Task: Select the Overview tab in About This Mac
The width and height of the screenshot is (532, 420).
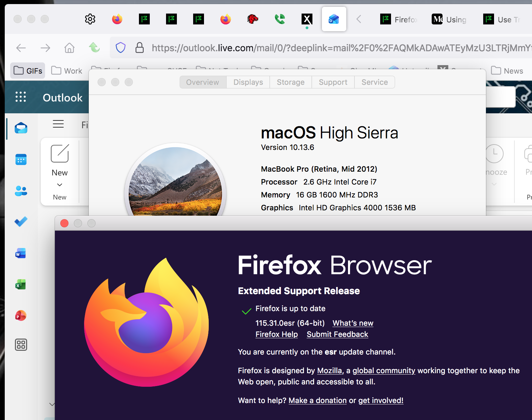Action: tap(203, 82)
